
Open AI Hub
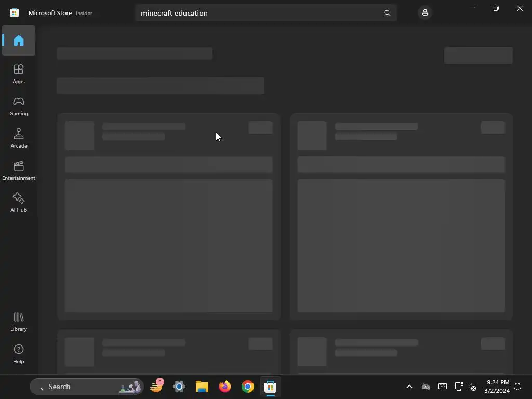click(x=19, y=203)
